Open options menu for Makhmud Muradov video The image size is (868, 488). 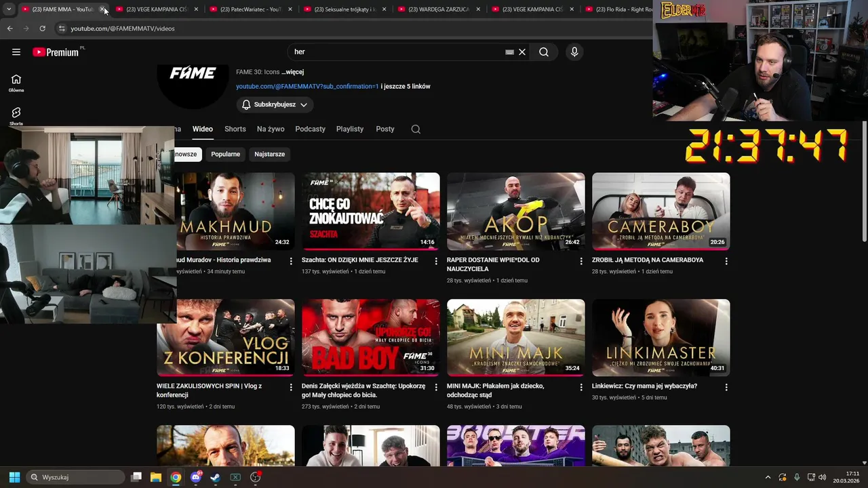[291, 261]
